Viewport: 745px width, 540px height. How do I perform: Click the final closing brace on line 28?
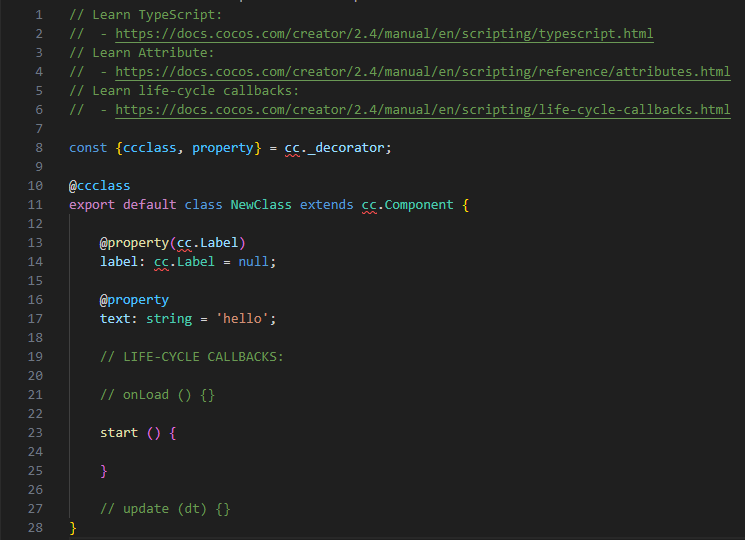tap(73, 528)
